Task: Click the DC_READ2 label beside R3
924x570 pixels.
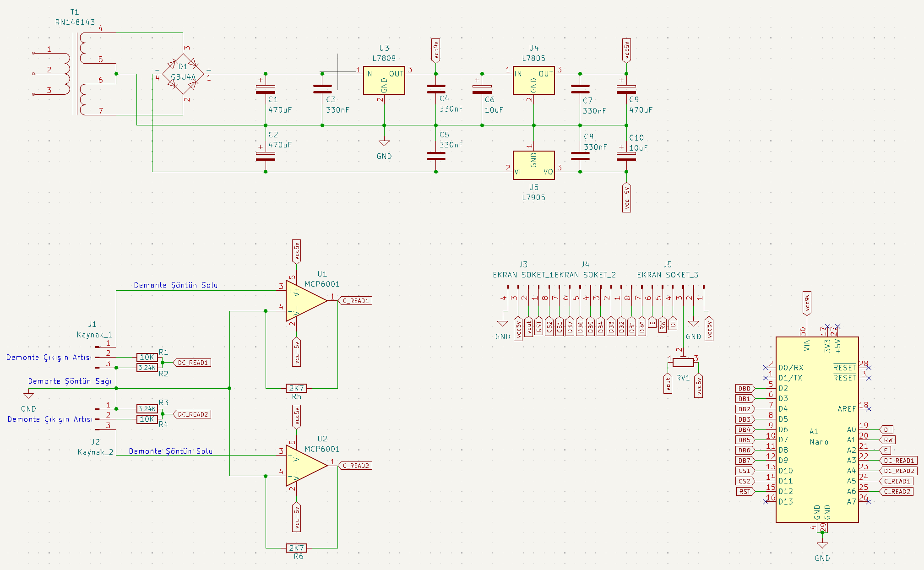Action: pyautogui.click(x=192, y=414)
